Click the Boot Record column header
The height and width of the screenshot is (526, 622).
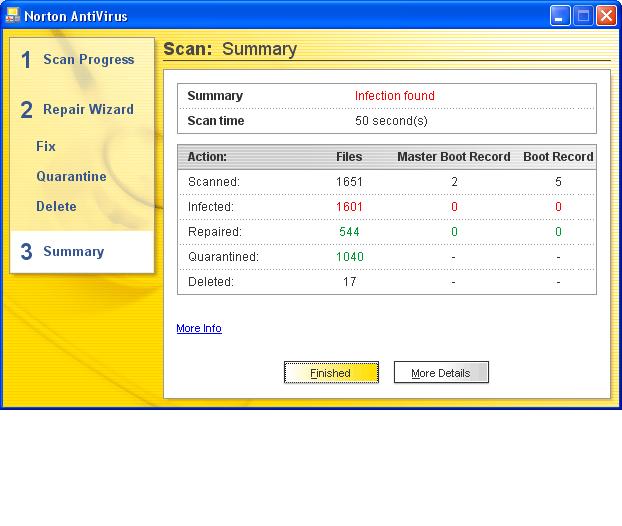[x=558, y=157]
